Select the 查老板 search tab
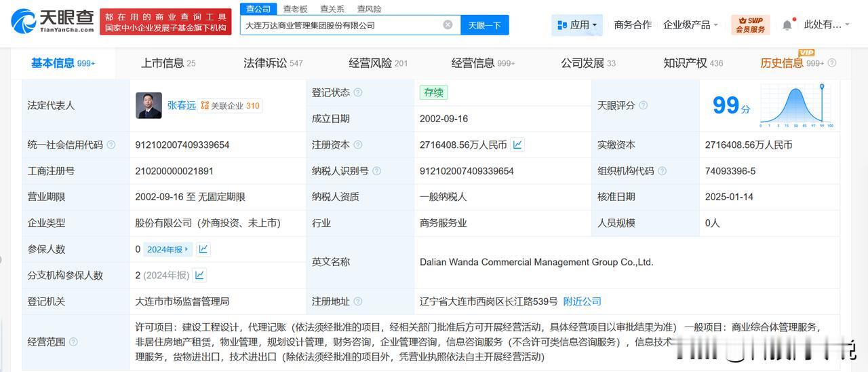 click(295, 9)
